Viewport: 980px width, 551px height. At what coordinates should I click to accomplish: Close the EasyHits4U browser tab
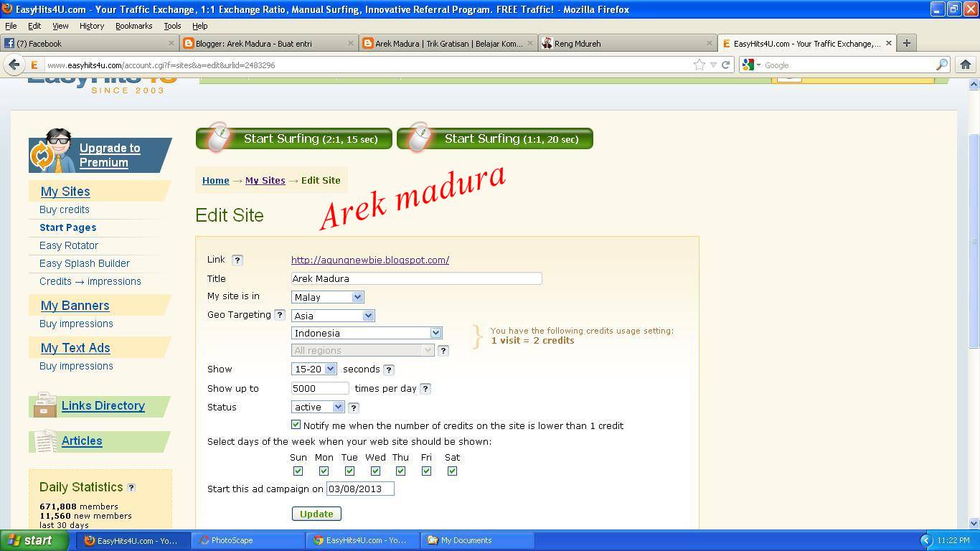point(889,43)
